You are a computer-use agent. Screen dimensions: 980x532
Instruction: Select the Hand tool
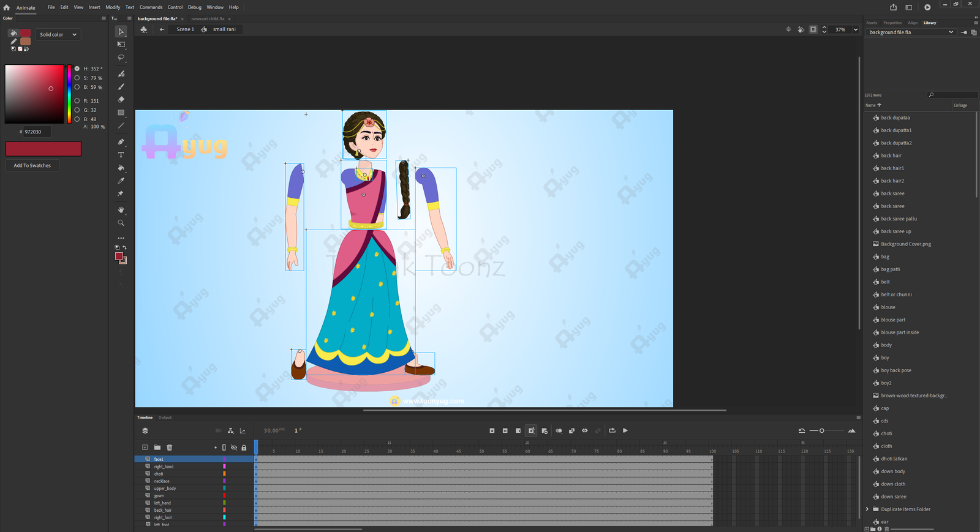[121, 210]
